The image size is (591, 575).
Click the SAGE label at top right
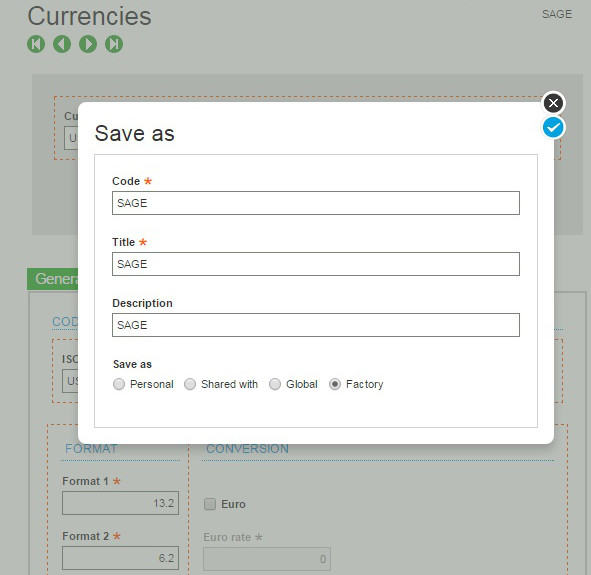point(557,14)
